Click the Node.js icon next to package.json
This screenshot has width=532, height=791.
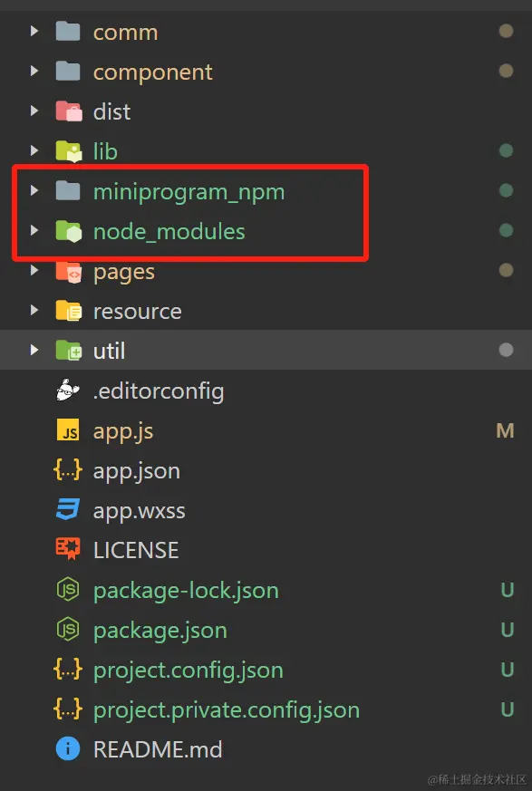tap(68, 630)
